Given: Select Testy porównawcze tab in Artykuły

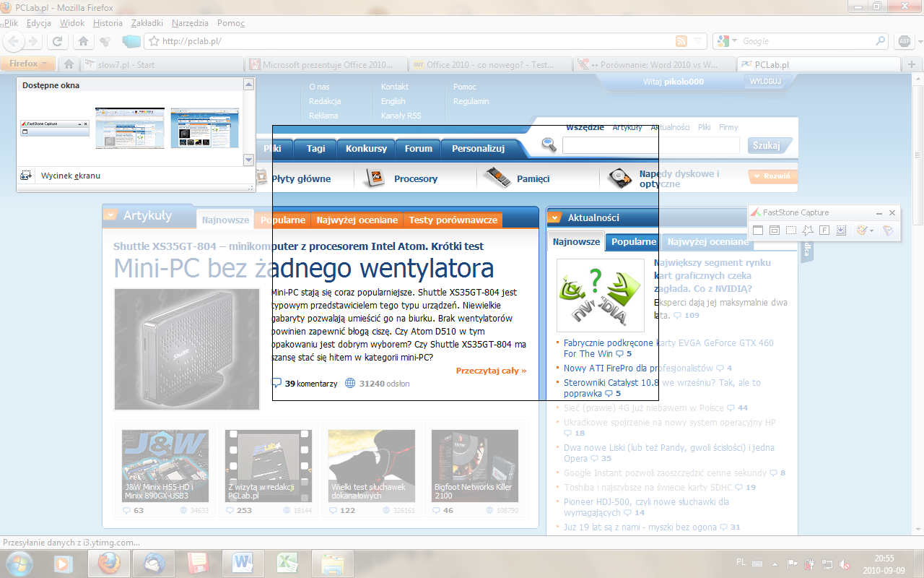Looking at the screenshot, I should (453, 220).
